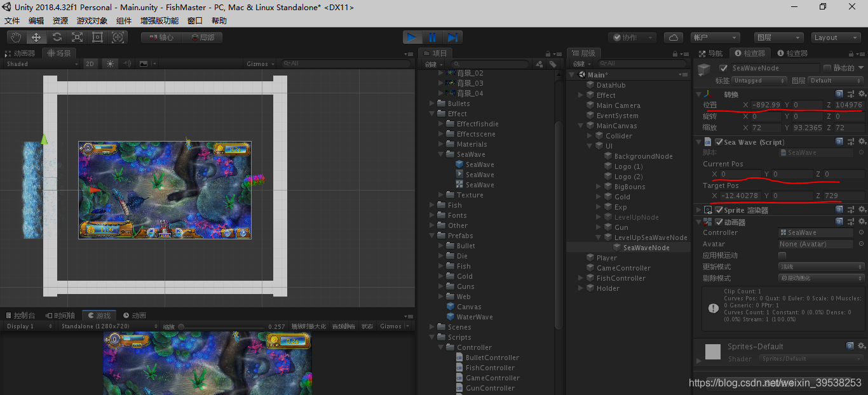Open the 游戏对象 GameObject menu

click(92, 20)
